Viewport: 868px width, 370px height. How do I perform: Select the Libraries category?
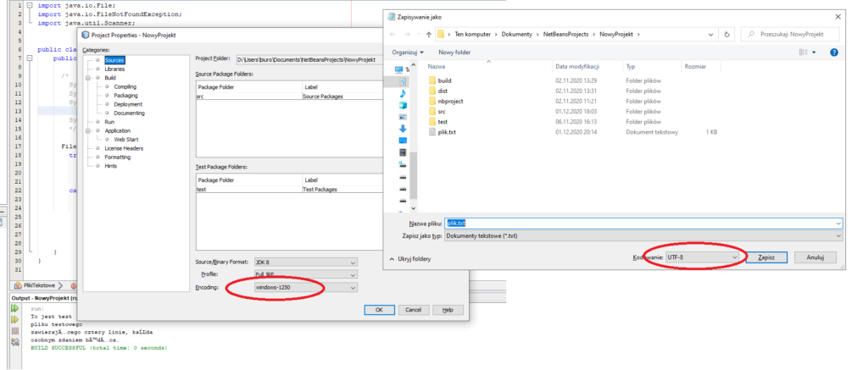tap(114, 69)
